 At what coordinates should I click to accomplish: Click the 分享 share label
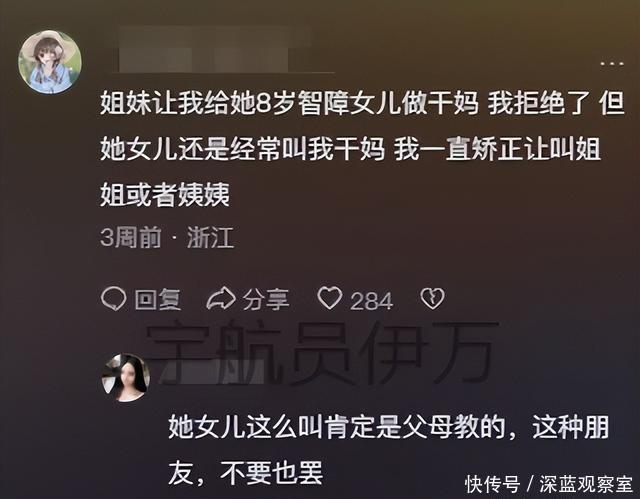click(x=266, y=299)
